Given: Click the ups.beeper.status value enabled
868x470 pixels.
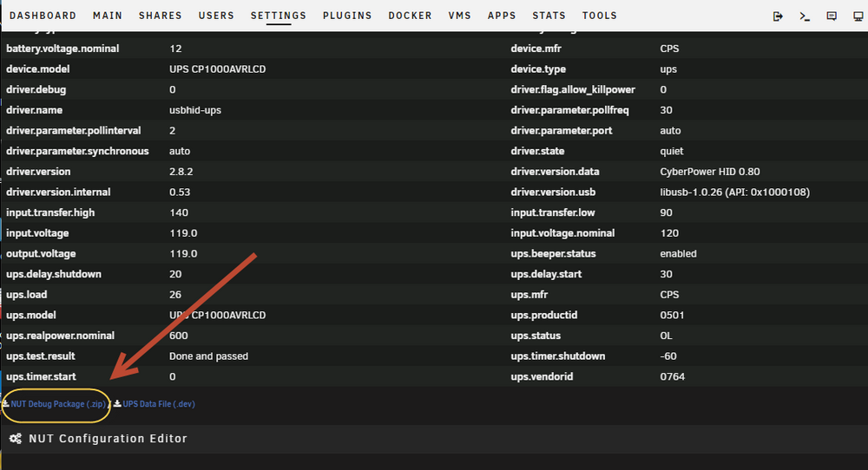Looking at the screenshot, I should click(678, 254).
